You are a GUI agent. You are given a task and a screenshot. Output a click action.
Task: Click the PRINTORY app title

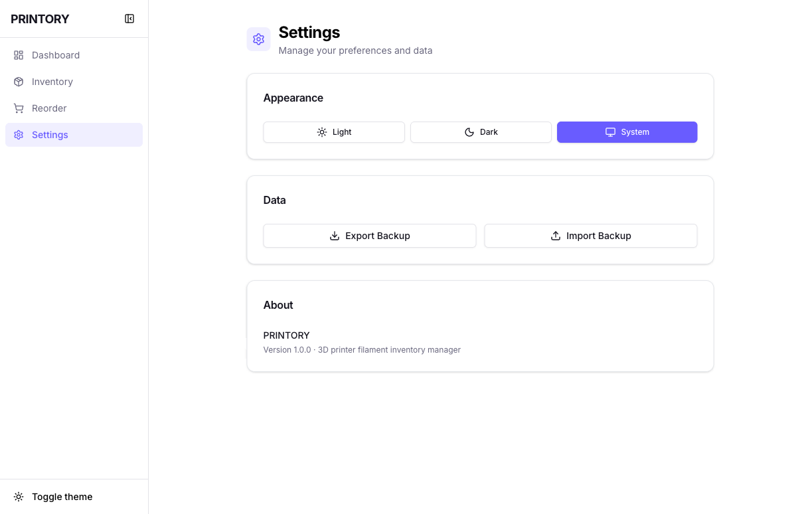click(39, 19)
